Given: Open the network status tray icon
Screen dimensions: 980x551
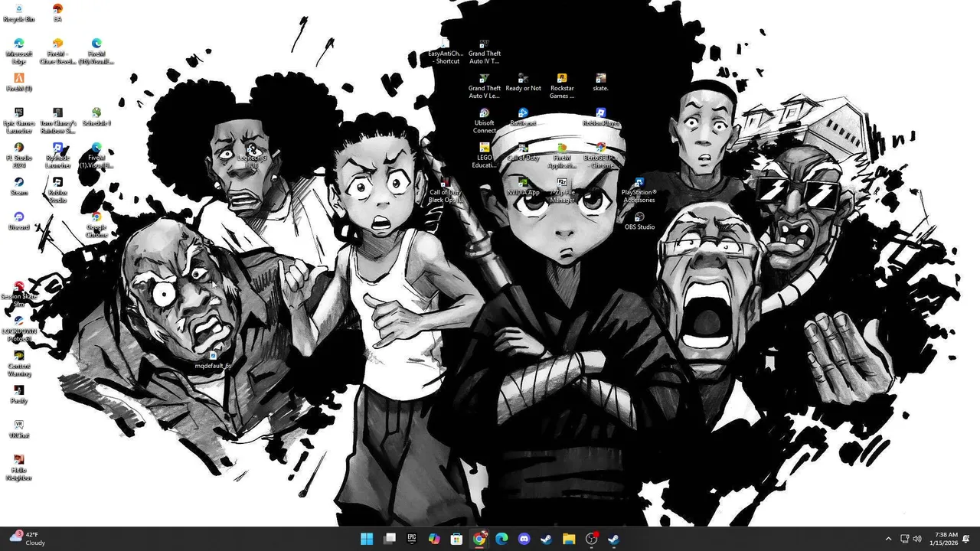Looking at the screenshot, I should coord(904,539).
